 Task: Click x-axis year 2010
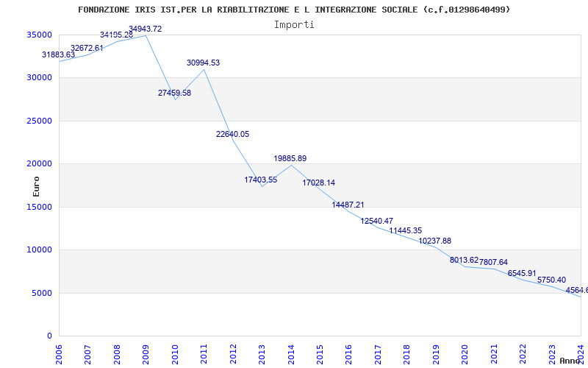pos(175,354)
